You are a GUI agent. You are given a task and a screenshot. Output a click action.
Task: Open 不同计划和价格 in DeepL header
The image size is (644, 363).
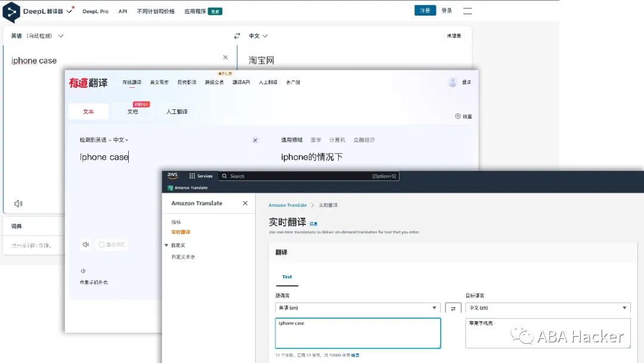[156, 11]
